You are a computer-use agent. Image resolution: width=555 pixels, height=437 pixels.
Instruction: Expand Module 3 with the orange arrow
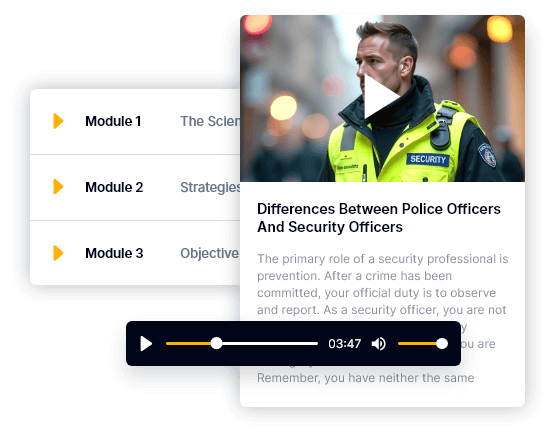tap(58, 253)
